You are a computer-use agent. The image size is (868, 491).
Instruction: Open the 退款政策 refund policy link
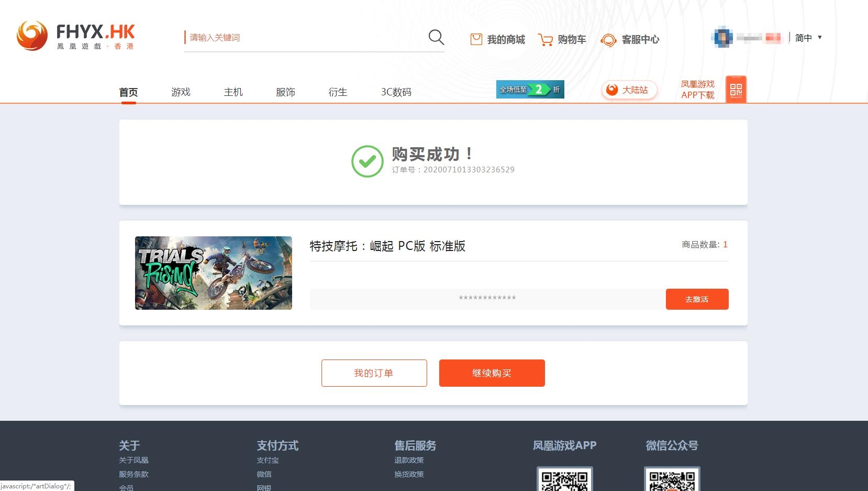point(409,460)
